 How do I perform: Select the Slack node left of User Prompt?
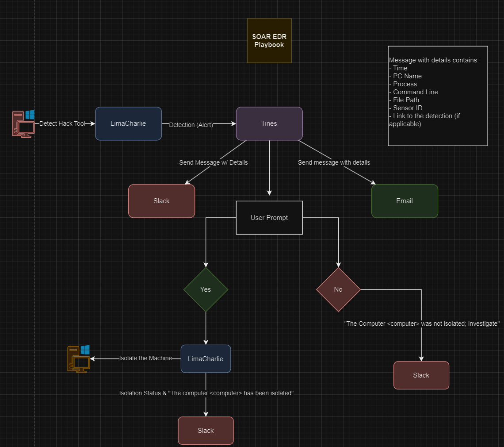pyautogui.click(x=161, y=201)
